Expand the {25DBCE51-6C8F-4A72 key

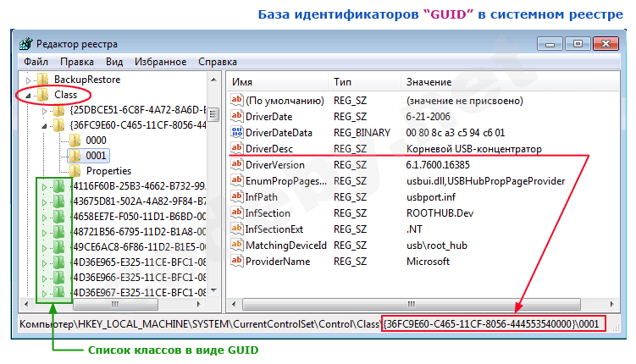(44, 111)
